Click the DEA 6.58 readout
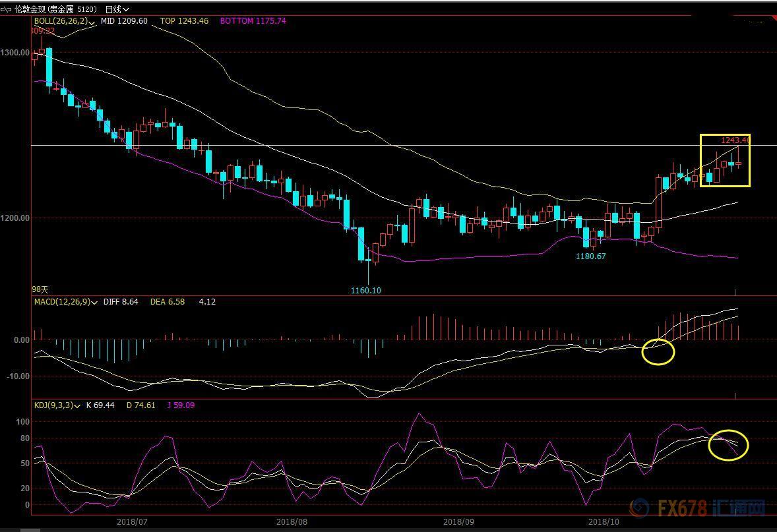777x532 pixels. (167, 302)
